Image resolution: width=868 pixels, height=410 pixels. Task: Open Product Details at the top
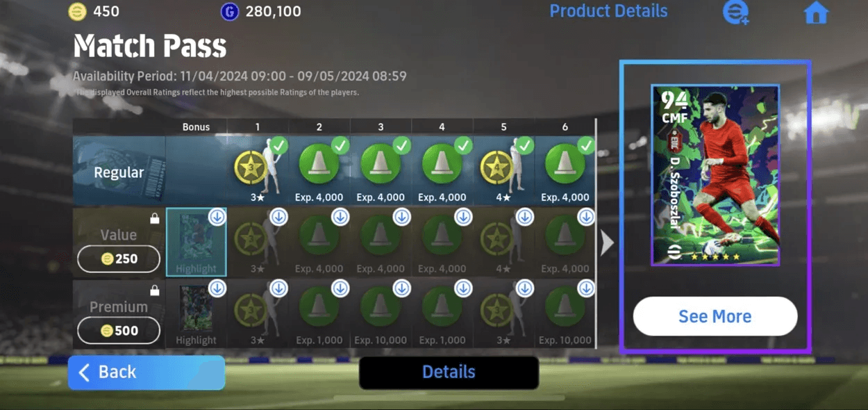pyautogui.click(x=608, y=11)
